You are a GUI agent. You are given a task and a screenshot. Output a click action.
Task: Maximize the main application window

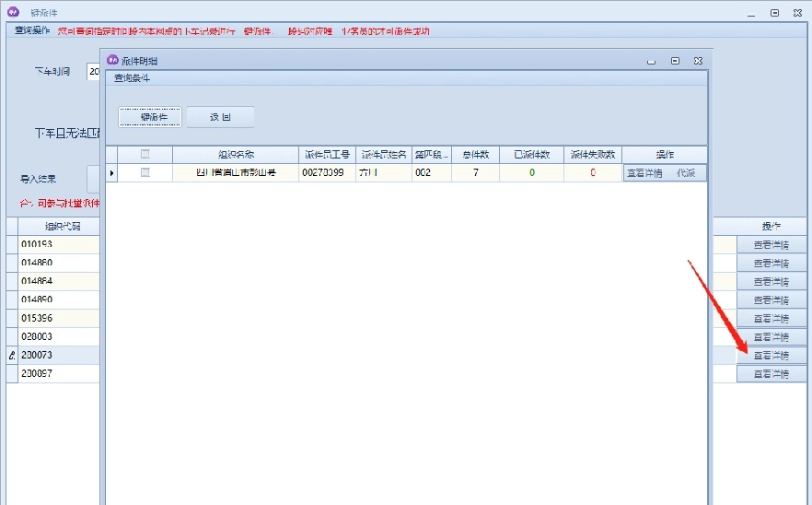click(x=774, y=12)
